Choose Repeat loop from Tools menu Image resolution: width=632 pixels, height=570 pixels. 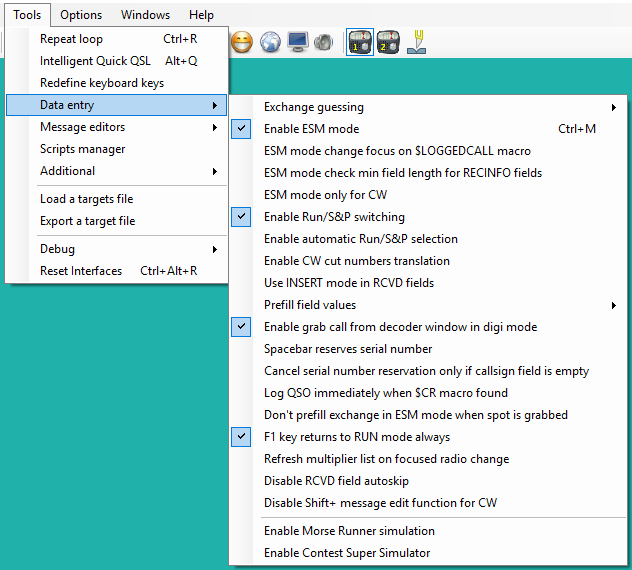(x=116, y=39)
